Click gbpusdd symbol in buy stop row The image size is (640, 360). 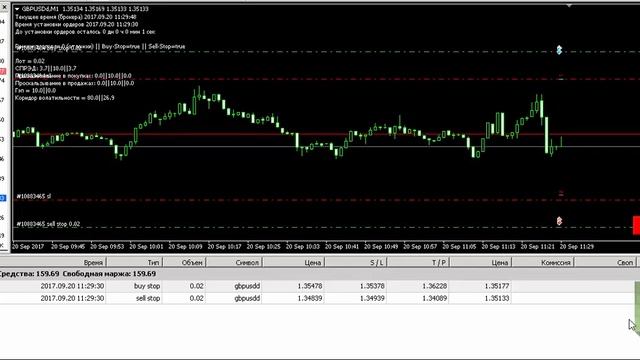click(247, 286)
